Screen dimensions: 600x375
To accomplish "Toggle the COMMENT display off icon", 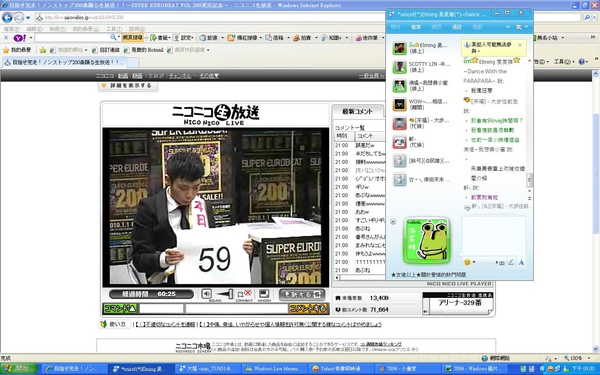I will pyautogui.click(x=245, y=293).
